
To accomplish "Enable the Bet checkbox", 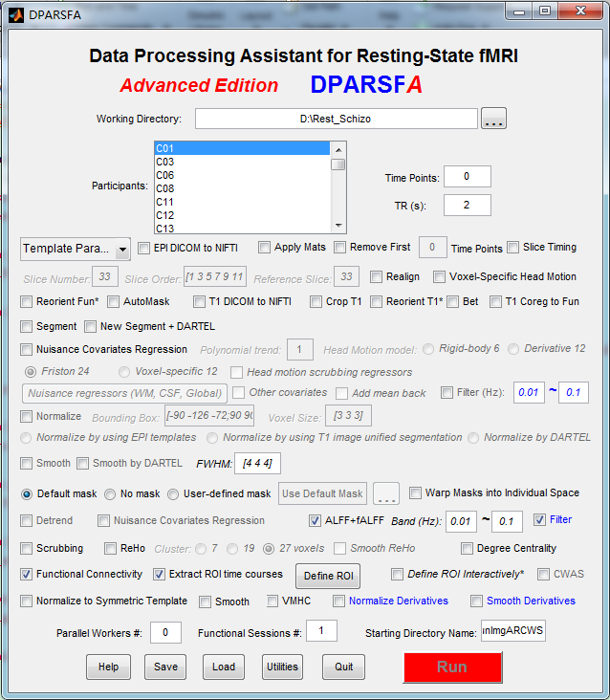I will coord(452,302).
